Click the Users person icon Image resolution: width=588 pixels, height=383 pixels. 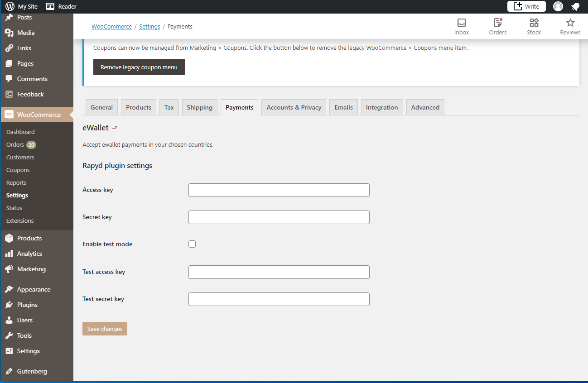9,320
